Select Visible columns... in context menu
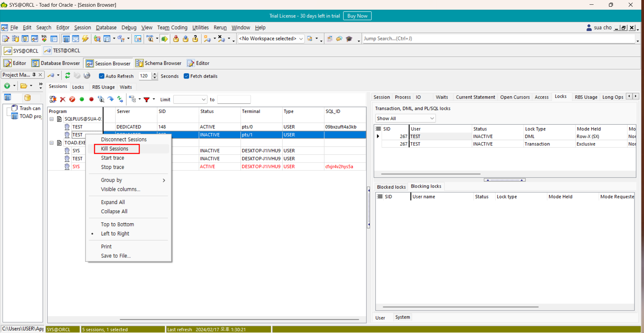This screenshot has width=644, height=333. 121,189
